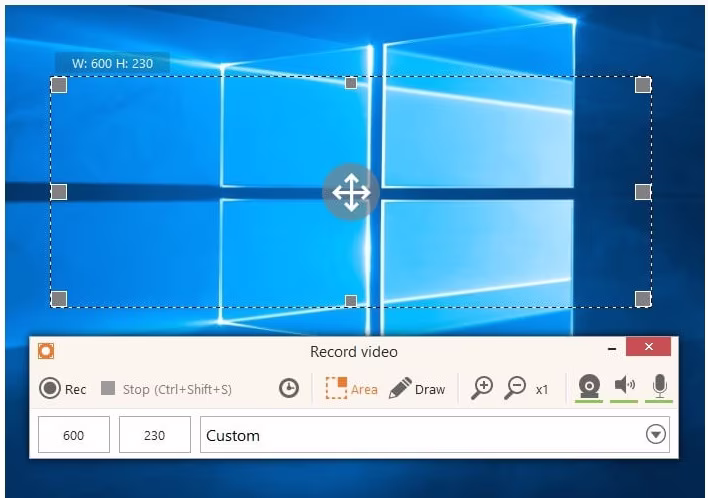Open the timer clock icon
Viewport: 708px width, 498px height.
tap(289, 388)
